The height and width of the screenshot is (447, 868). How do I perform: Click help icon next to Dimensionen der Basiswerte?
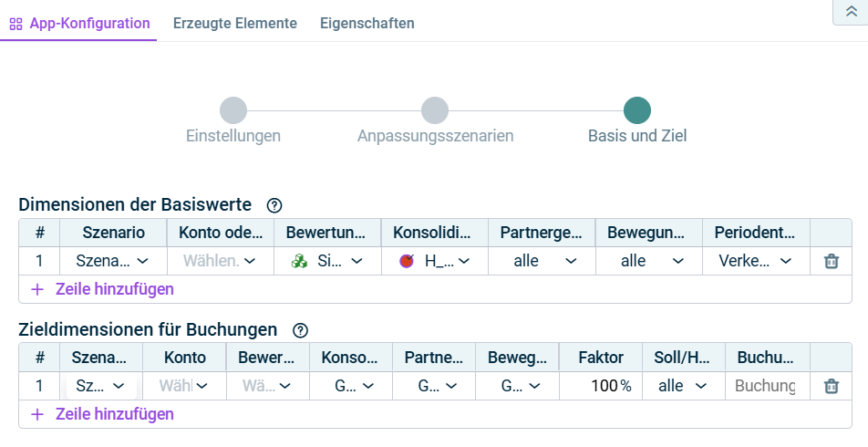pos(274,205)
